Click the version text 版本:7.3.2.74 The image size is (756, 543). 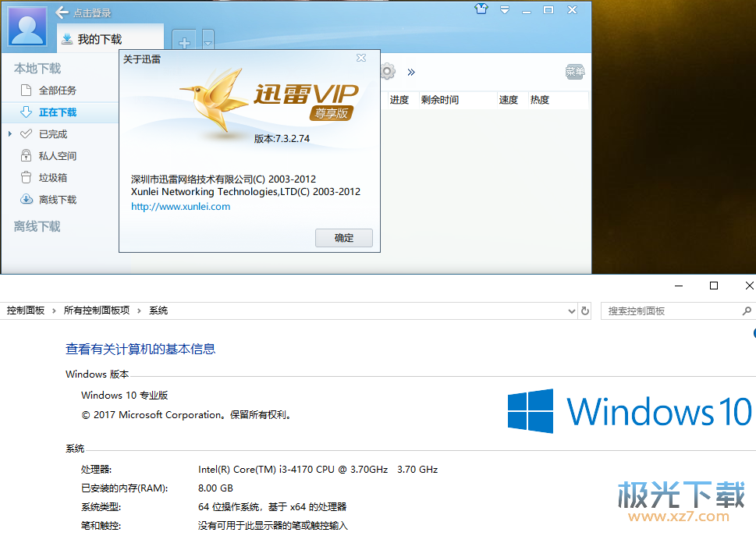282,139
